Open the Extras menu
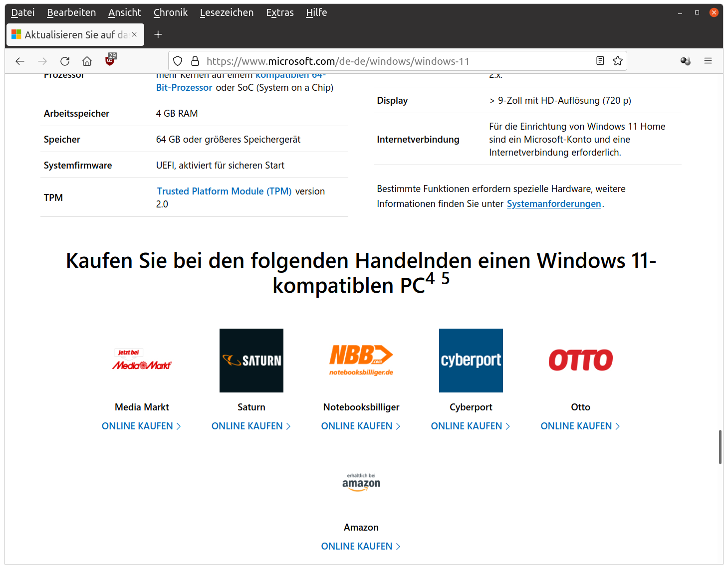The width and height of the screenshot is (728, 569). pyautogui.click(x=280, y=12)
